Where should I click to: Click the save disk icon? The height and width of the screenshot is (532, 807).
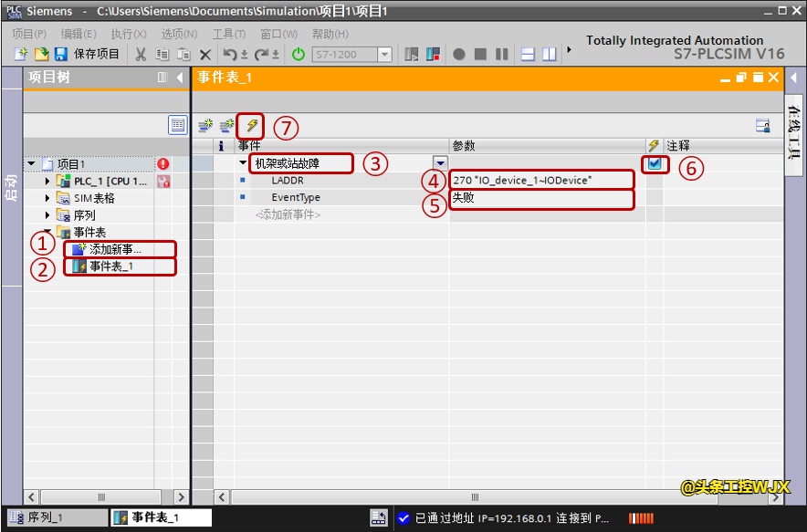61,55
